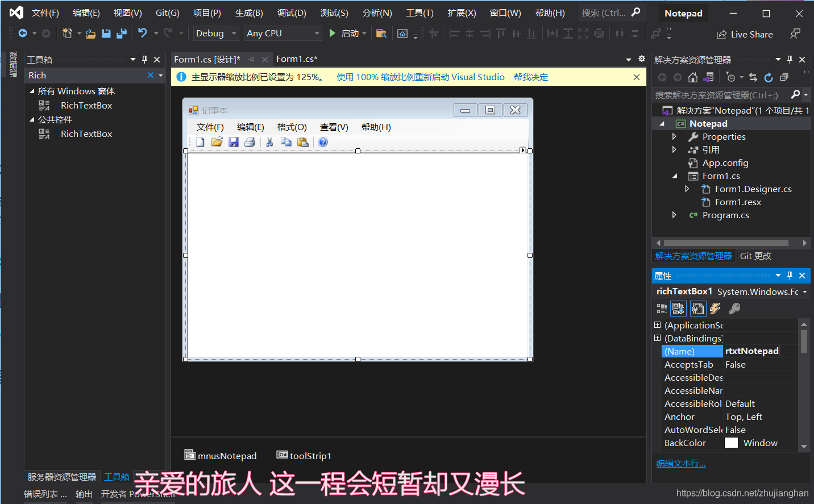Click the Help question icon in notepad toolstrip

pyautogui.click(x=323, y=142)
